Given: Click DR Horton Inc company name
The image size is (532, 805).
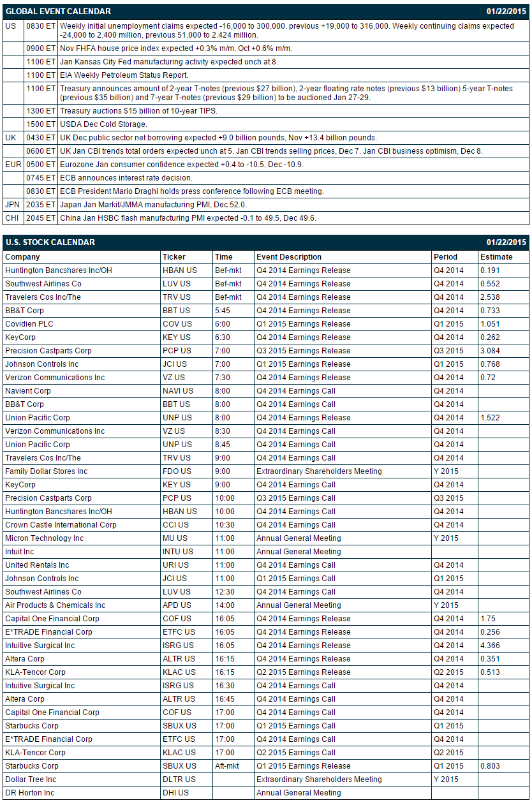Looking at the screenshot, I should point(30,793).
